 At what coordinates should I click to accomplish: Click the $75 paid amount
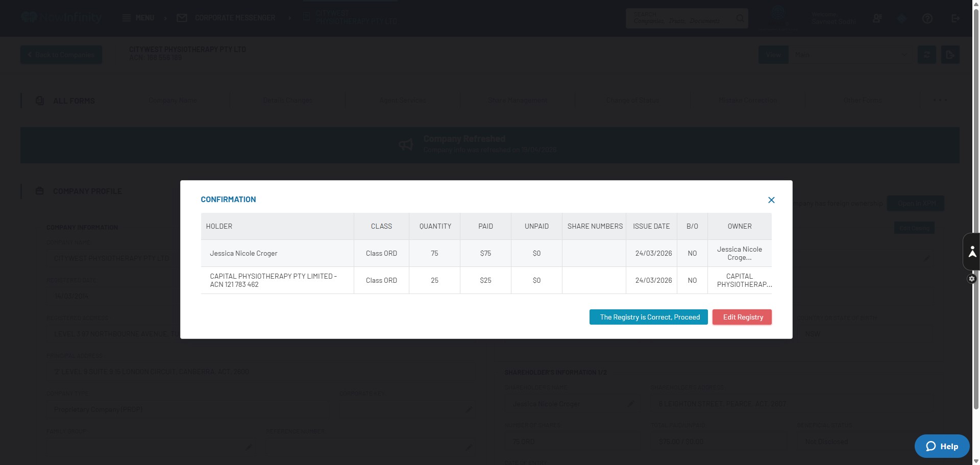pyautogui.click(x=485, y=253)
